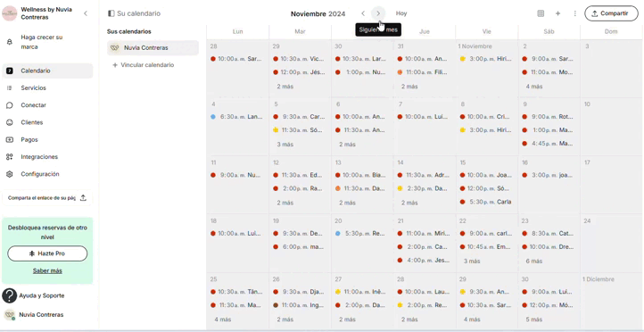Open the 4:00 p.m. event on November 21

[425, 261]
